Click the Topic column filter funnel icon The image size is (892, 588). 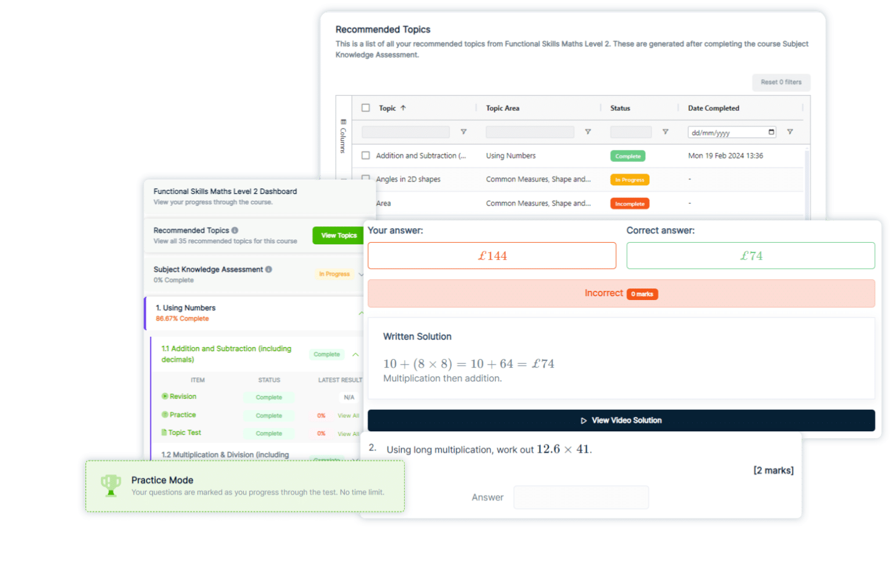coord(463,132)
